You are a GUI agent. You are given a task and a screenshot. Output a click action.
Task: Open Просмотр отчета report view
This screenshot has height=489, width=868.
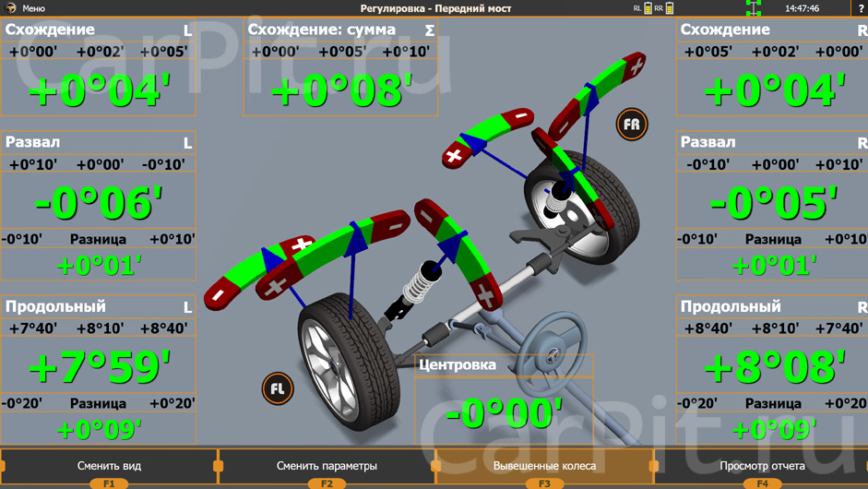tap(762, 466)
